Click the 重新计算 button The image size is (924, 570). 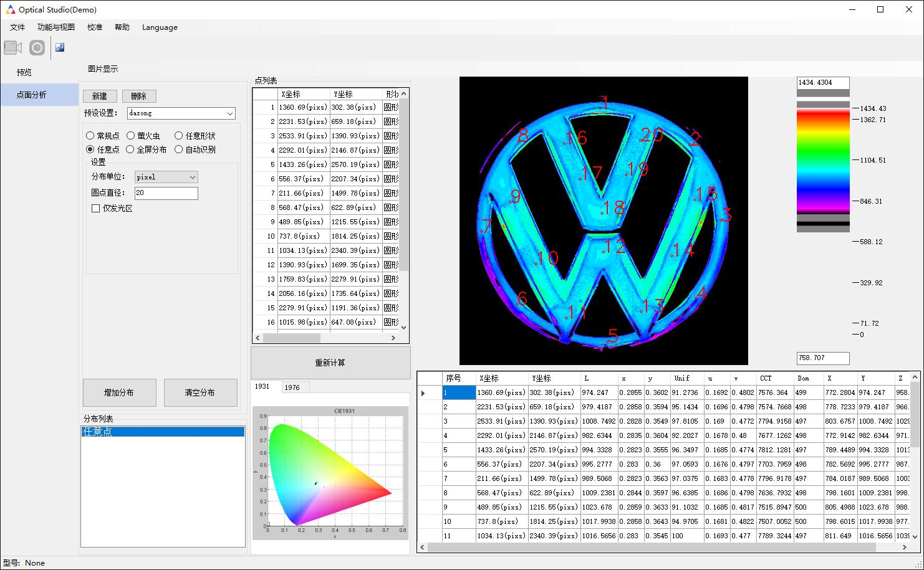coord(330,363)
